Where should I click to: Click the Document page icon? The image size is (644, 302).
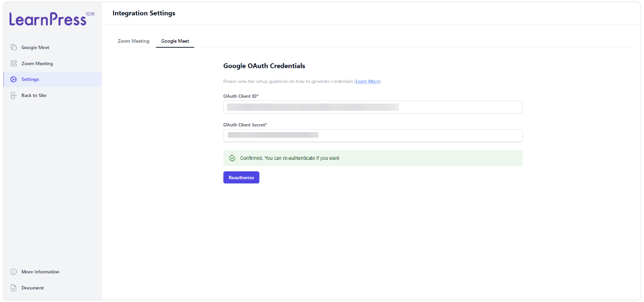coord(14,288)
